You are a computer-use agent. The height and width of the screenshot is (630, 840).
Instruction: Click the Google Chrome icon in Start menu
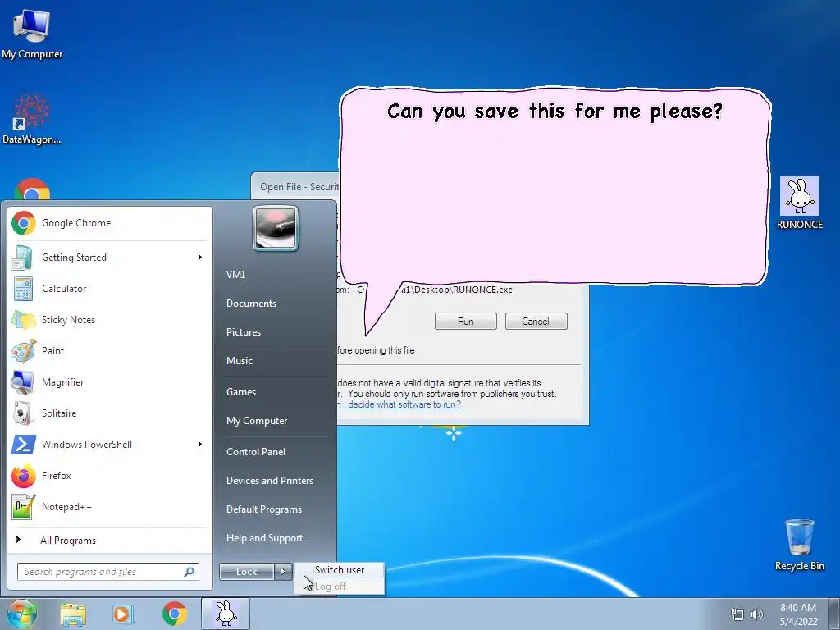pos(24,223)
